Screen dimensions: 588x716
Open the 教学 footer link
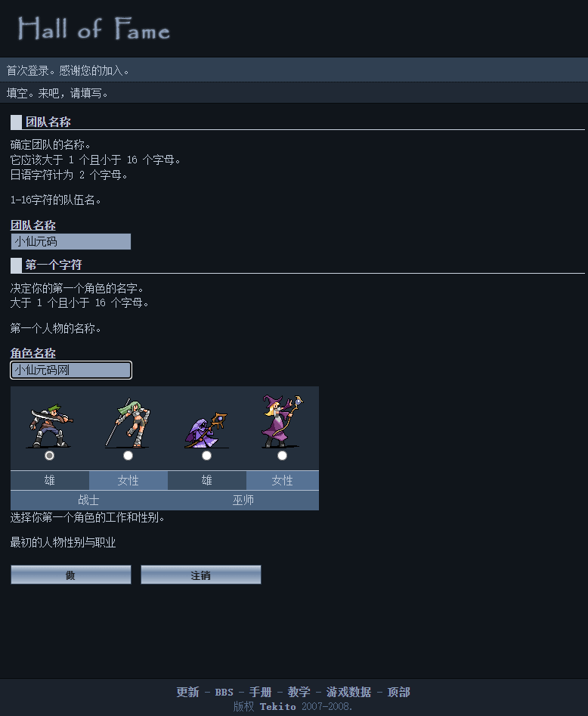tap(299, 692)
